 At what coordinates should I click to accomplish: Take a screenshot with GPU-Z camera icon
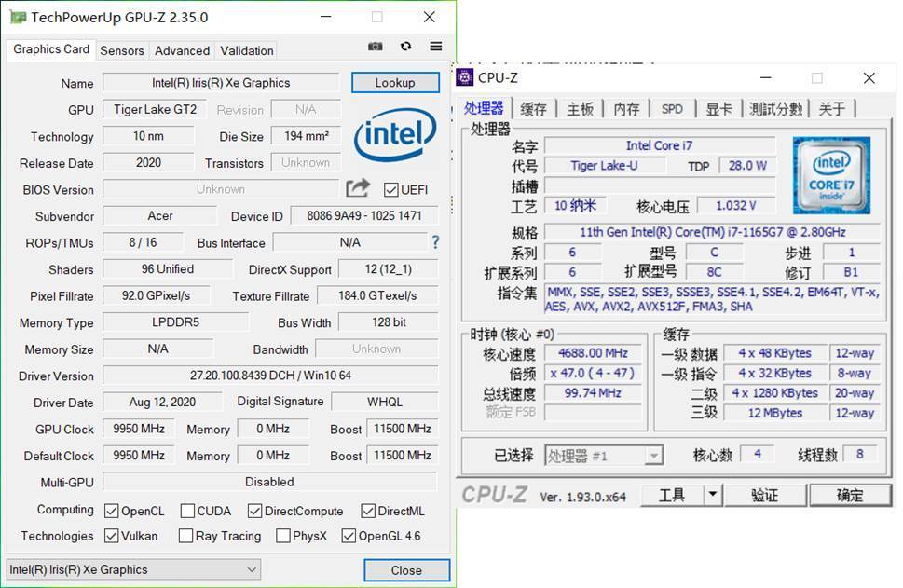coord(376,46)
